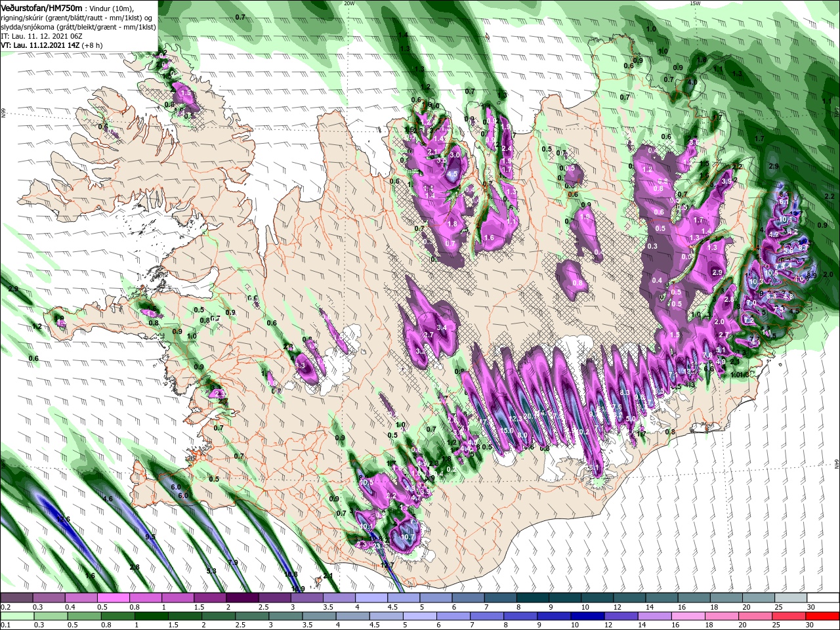
Task: Click the 4.6 value on the southwest rain band
Action: point(108,499)
